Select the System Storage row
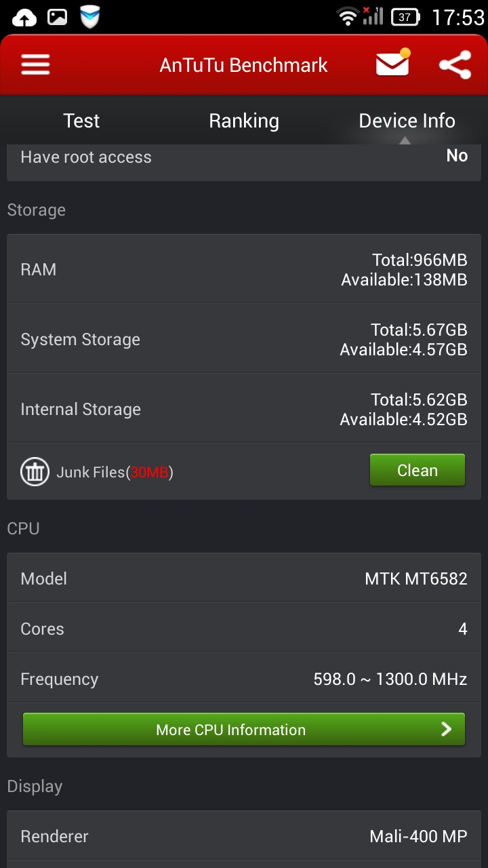The image size is (488, 868). point(244,339)
